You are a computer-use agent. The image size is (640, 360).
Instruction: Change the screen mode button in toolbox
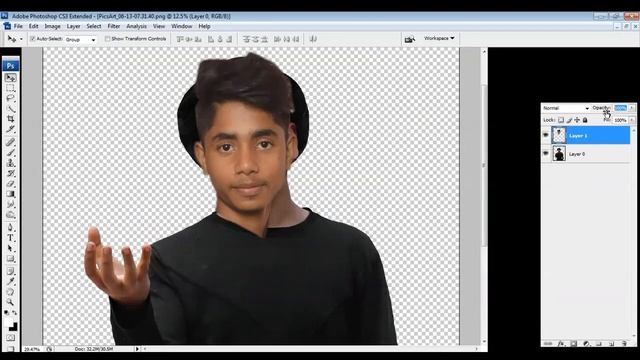coord(11,348)
